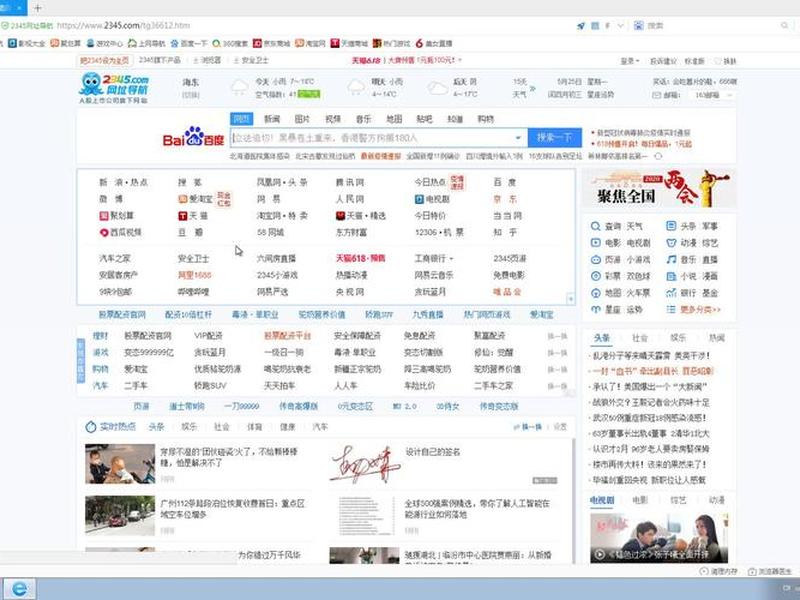
Task: Click the 电影 play icon in sidebar
Action: tap(595, 243)
